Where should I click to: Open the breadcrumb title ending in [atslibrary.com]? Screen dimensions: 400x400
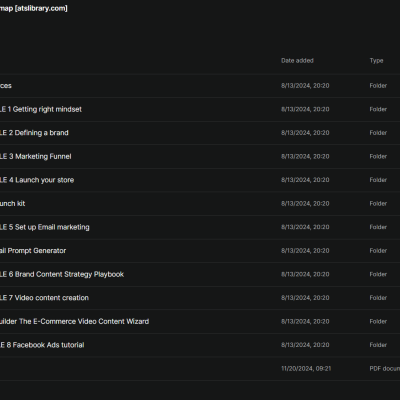tap(34, 8)
